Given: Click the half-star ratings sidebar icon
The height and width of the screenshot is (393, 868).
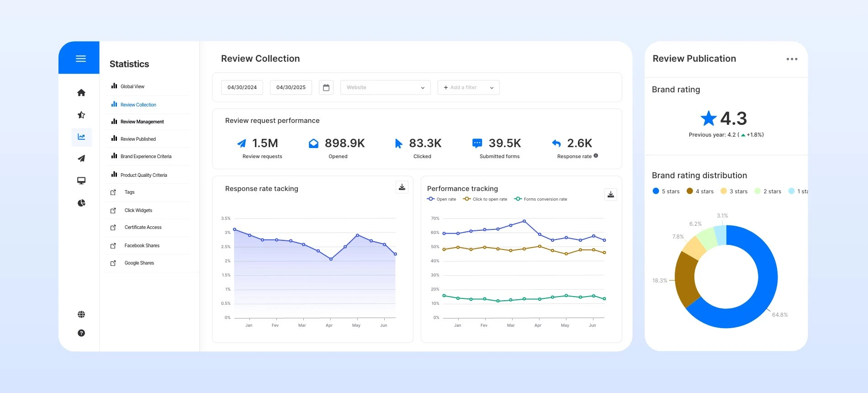Looking at the screenshot, I should [81, 115].
